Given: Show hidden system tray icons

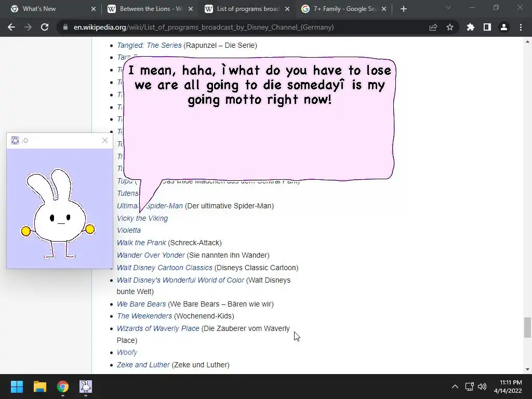Looking at the screenshot, I should (x=455, y=387).
